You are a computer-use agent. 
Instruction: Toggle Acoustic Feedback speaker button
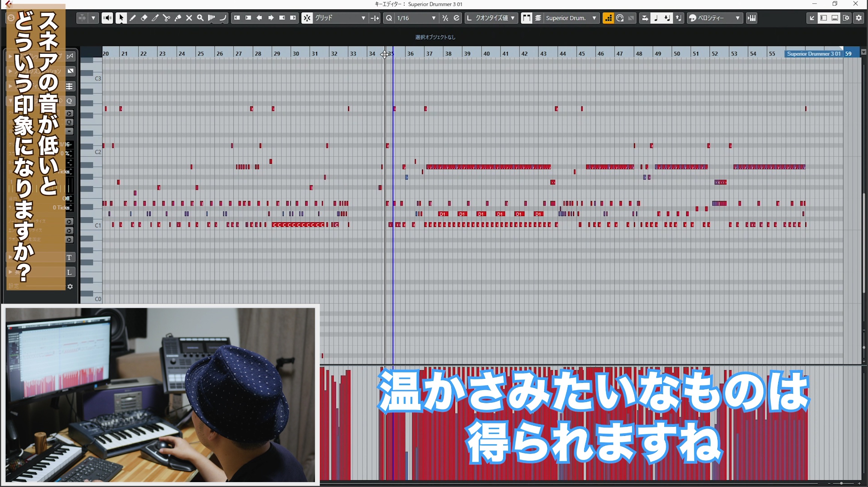coord(107,18)
